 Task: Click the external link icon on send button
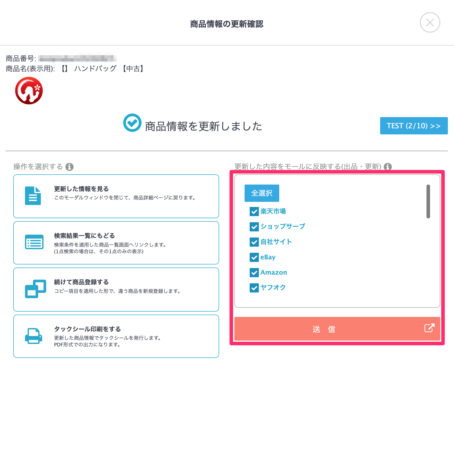tap(429, 328)
